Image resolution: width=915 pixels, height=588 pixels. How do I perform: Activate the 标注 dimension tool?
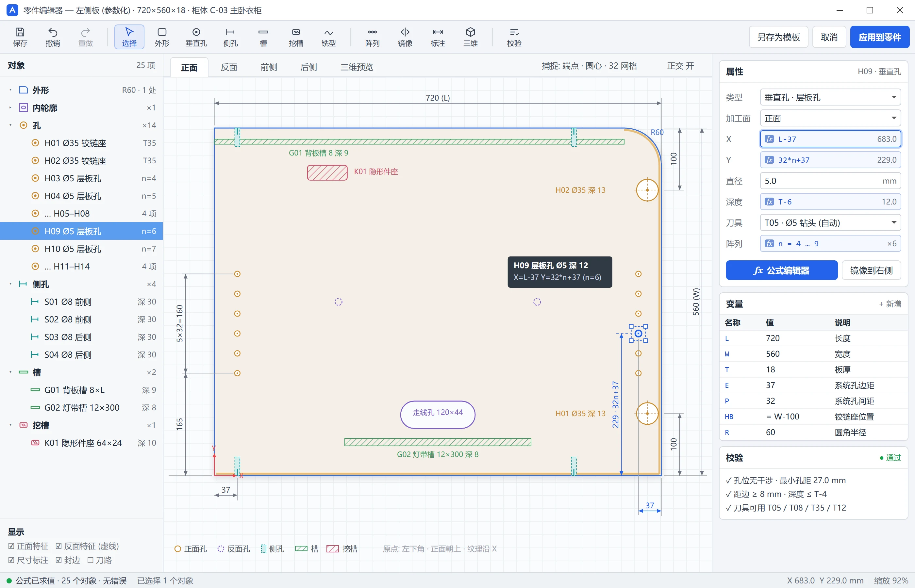tap(438, 37)
